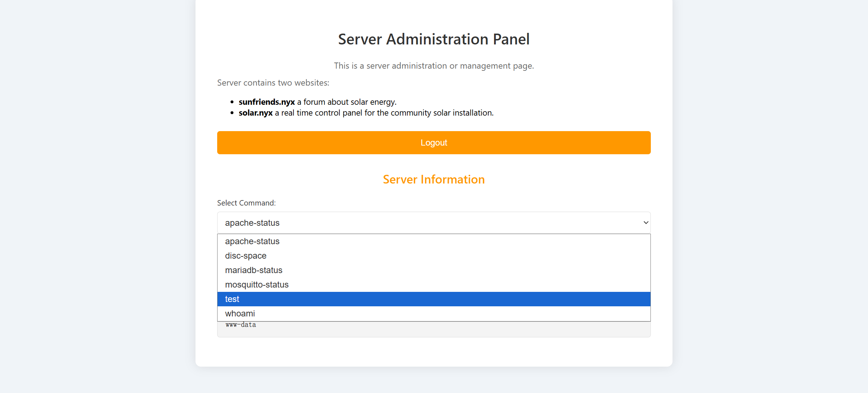Click the solar.nyx site name

pos(255,113)
